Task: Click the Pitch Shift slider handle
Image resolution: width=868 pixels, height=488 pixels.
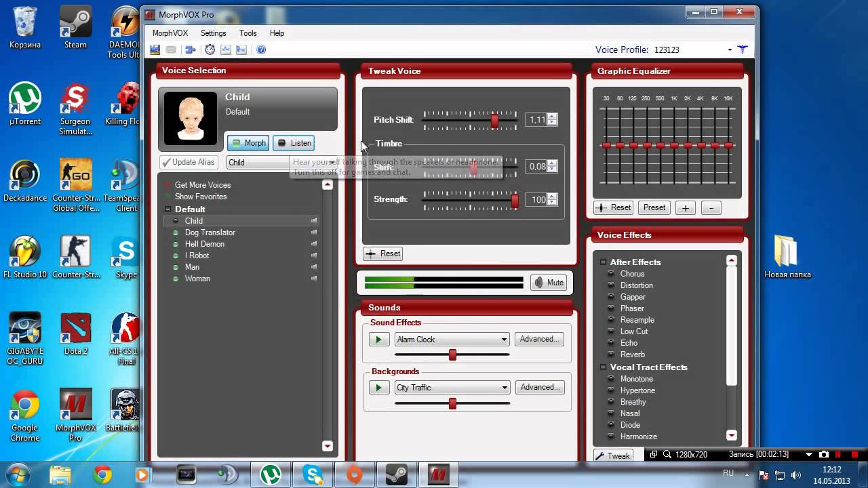Action: [494, 121]
